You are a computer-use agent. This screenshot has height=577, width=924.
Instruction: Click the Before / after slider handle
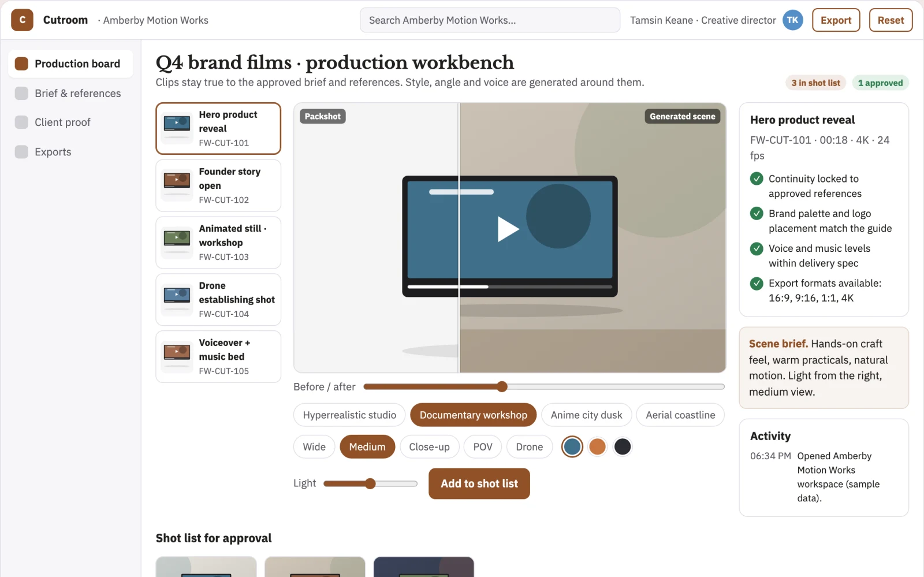coord(502,386)
